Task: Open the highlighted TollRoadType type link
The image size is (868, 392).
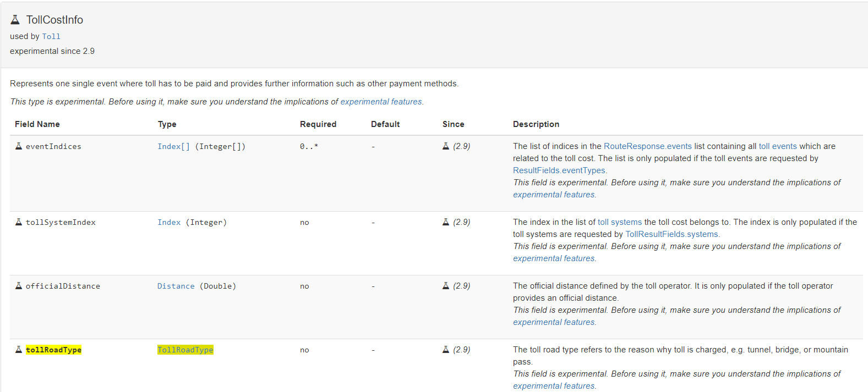Action: pyautogui.click(x=185, y=350)
